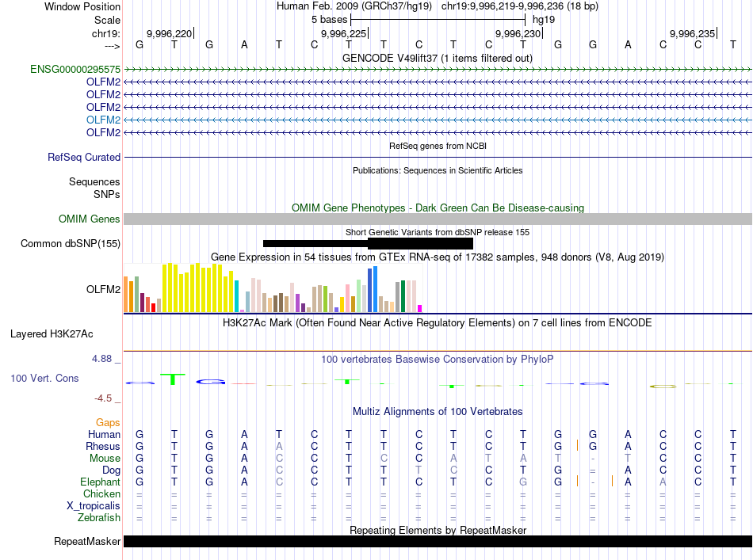This screenshot has width=753, height=560.
Task: Click OLFM2 label beside GTEx bar chart
Action: pyautogui.click(x=103, y=289)
